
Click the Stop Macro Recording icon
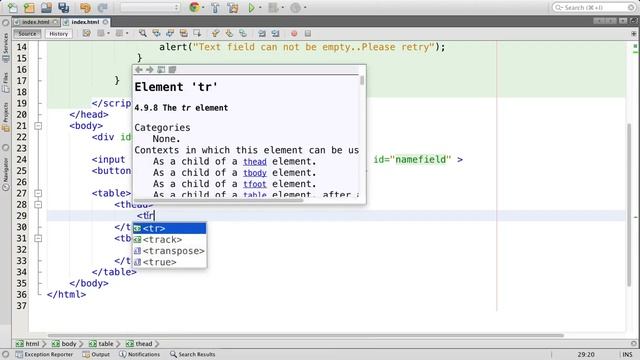point(308,33)
